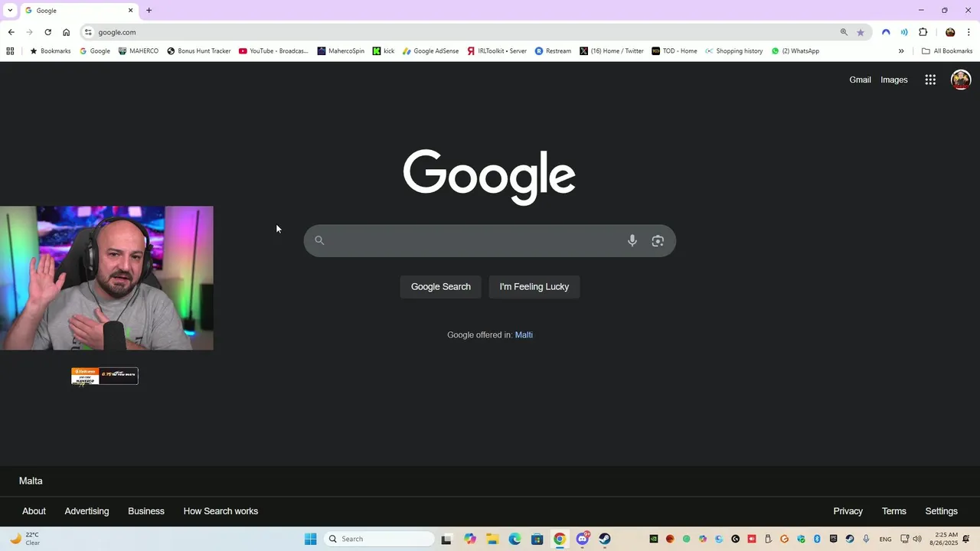Open taskbar clock showing 2:25 AM
This screenshot has width=980, height=551.
(944, 539)
